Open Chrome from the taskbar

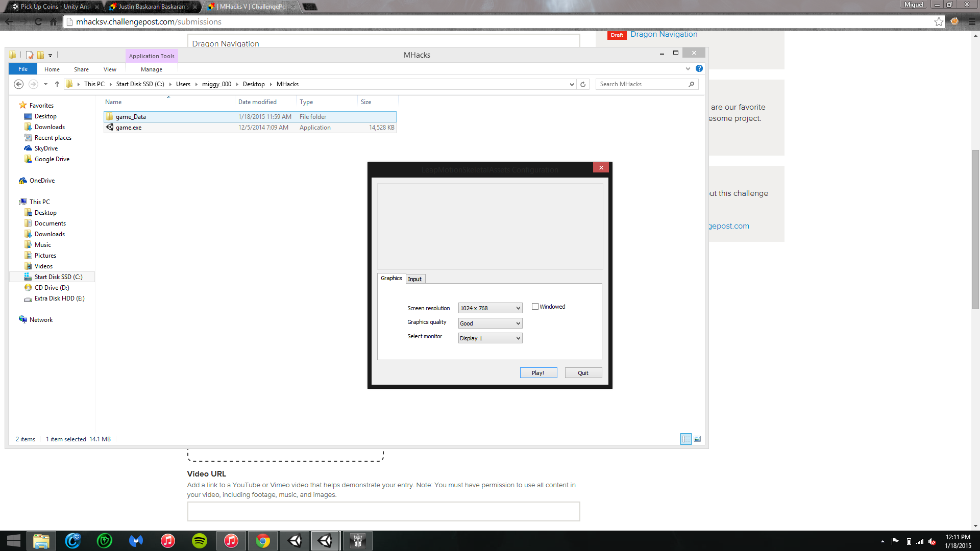263,541
